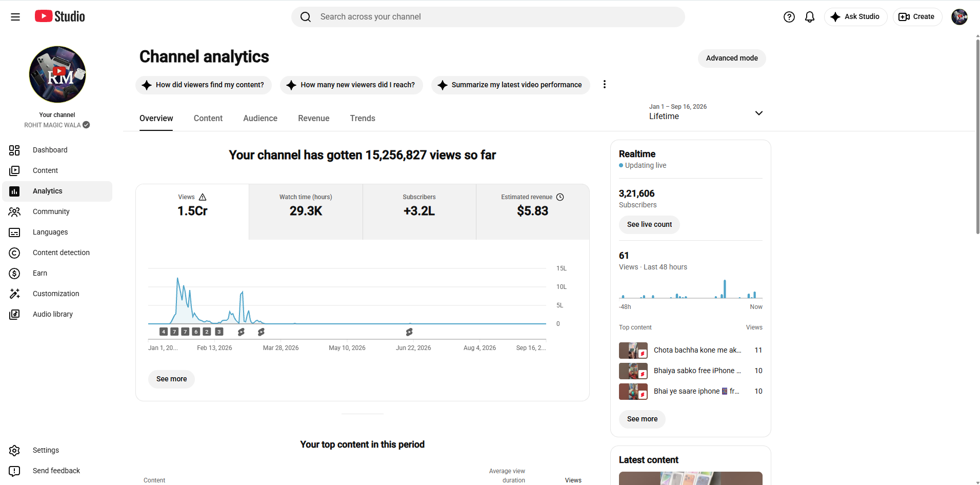Screen dimensions: 980x485
Task: Click the Settings gear icon
Action: (x=14, y=450)
